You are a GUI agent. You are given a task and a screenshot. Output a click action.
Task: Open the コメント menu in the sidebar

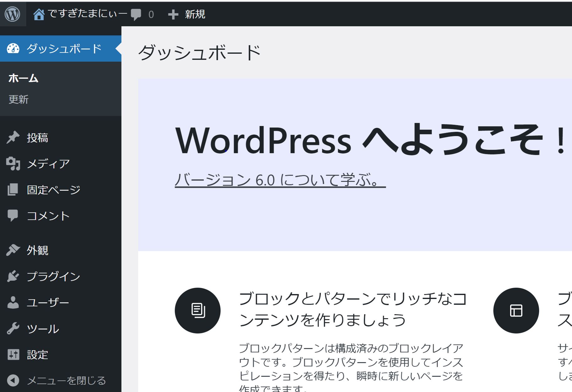click(x=48, y=216)
